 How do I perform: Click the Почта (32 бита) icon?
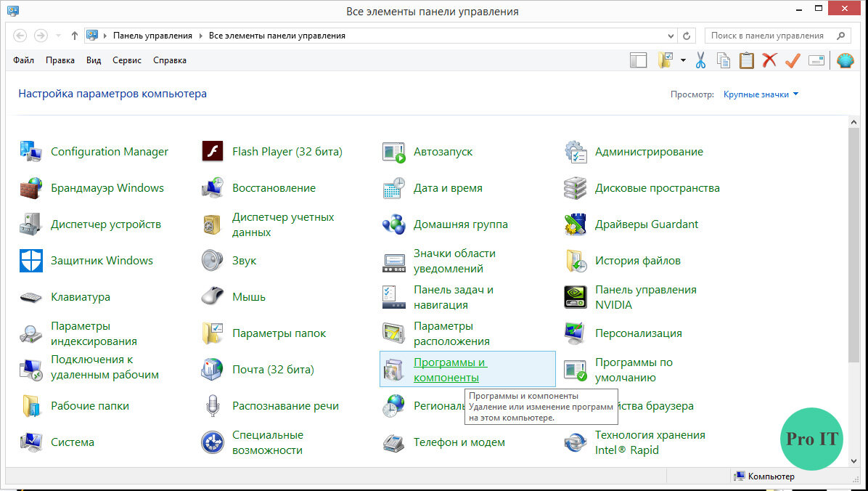(x=212, y=370)
